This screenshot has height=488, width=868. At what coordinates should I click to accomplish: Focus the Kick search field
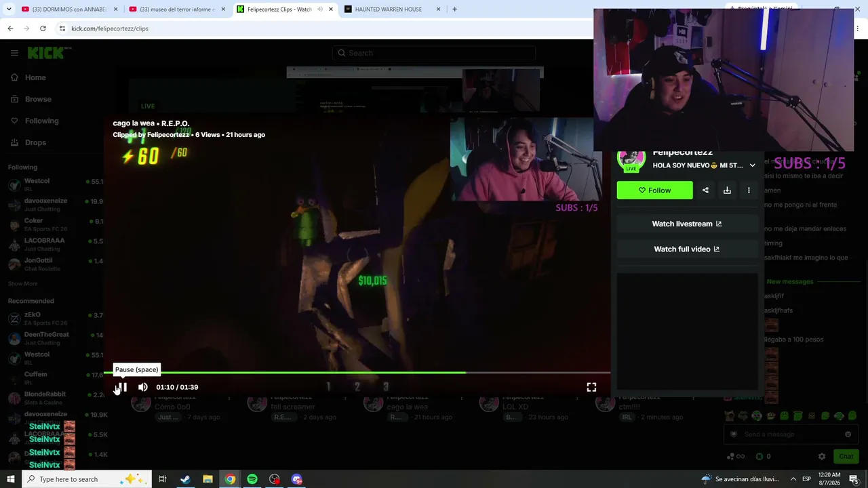(x=434, y=53)
